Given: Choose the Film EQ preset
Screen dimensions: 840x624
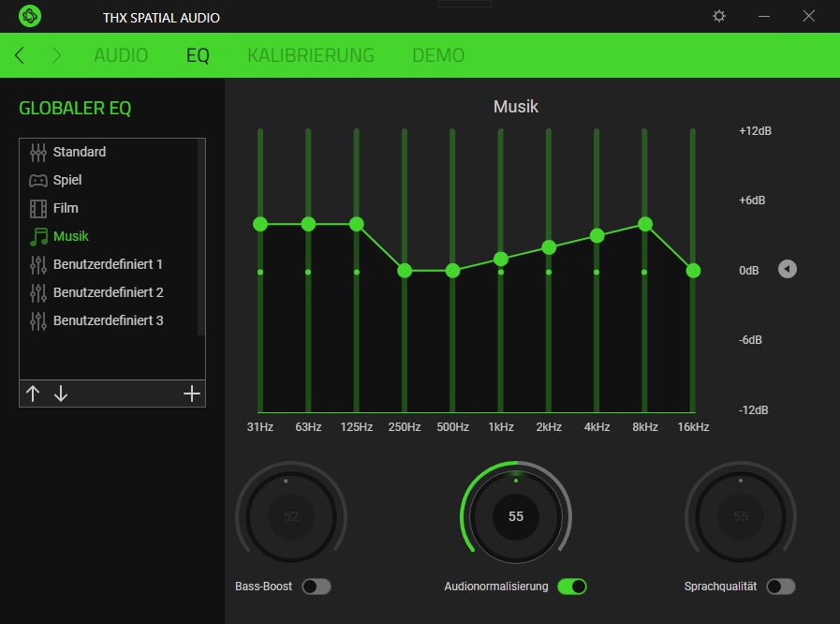Looking at the screenshot, I should tap(109, 209).
